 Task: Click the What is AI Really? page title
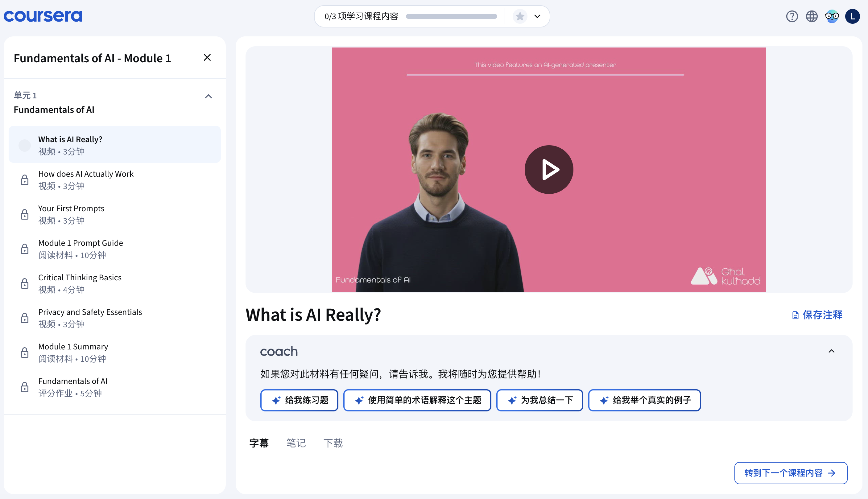(313, 315)
